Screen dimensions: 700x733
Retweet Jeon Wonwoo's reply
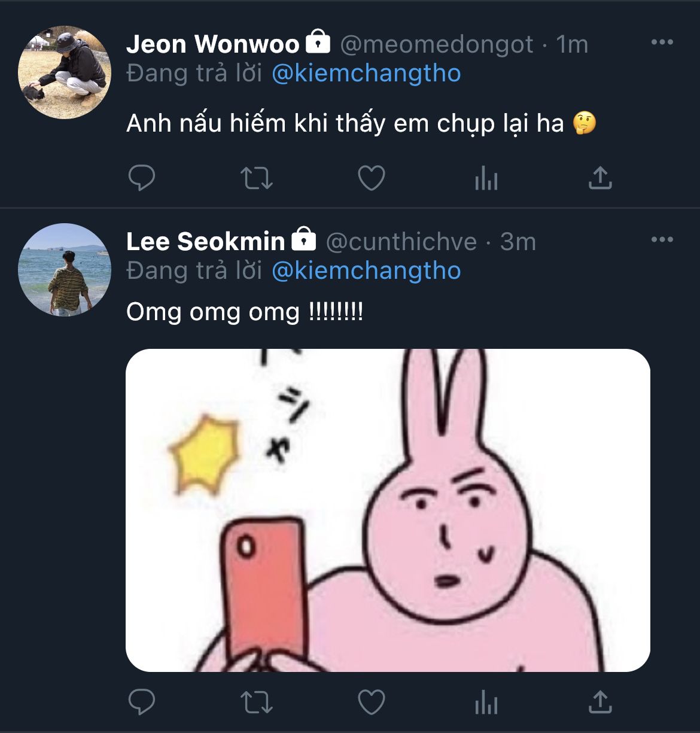tap(256, 178)
